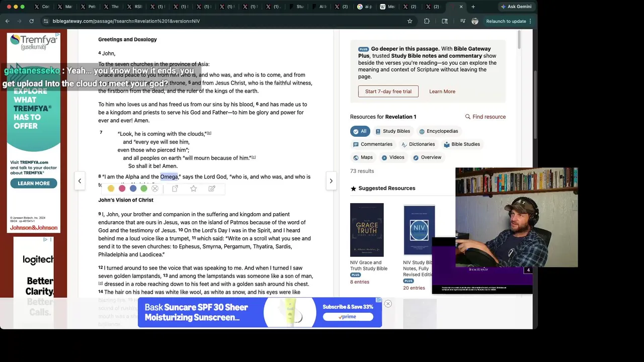Choose the blue highlight color
644x362 pixels.
coord(133,189)
